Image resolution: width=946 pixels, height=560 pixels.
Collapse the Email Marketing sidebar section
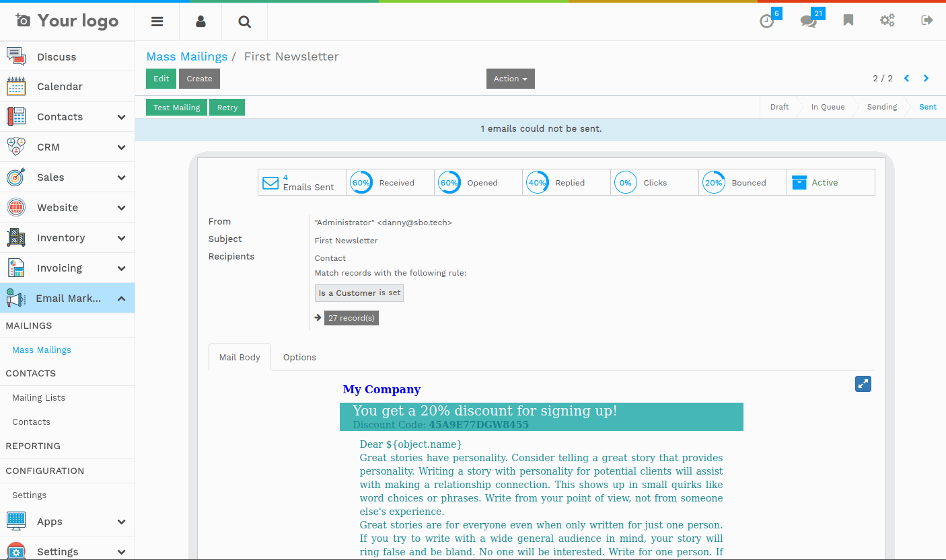pos(67,298)
